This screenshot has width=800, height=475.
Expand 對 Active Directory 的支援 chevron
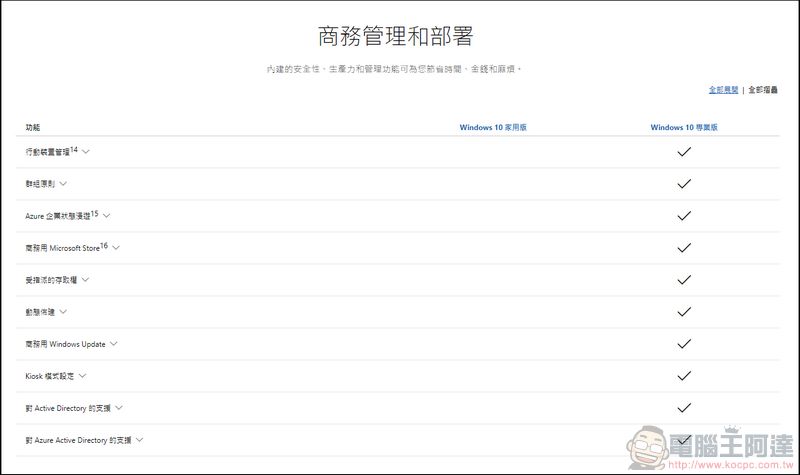[119, 408]
